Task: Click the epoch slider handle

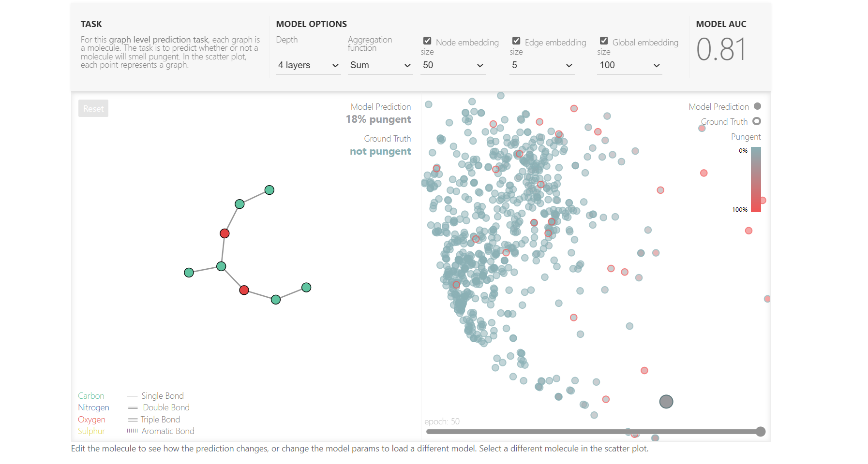Action: point(761,432)
